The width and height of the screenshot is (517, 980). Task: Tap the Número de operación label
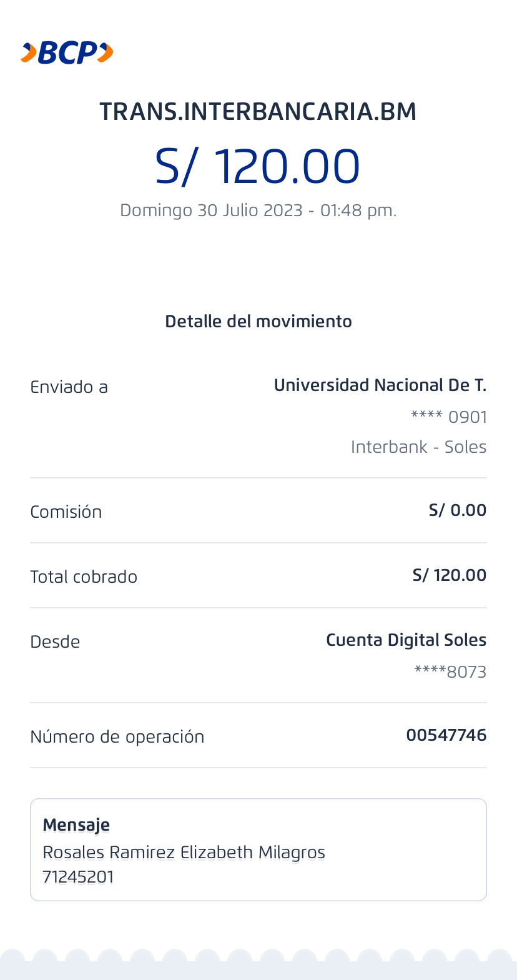point(117,737)
